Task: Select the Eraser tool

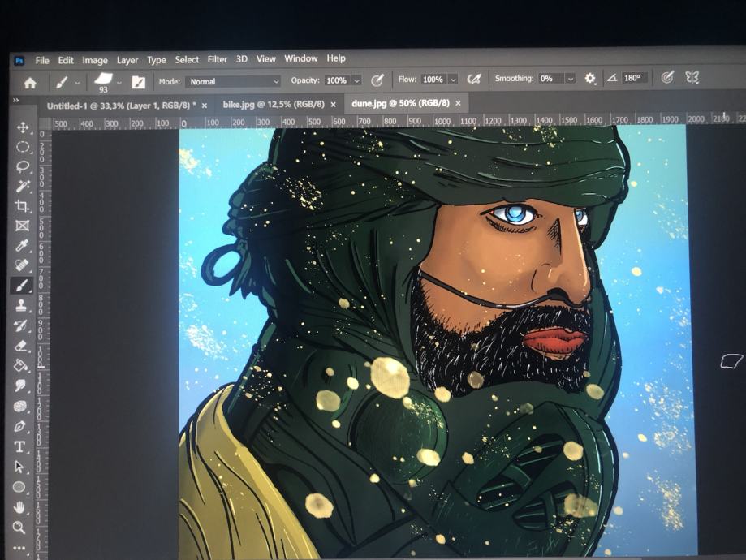Action: coord(20,346)
